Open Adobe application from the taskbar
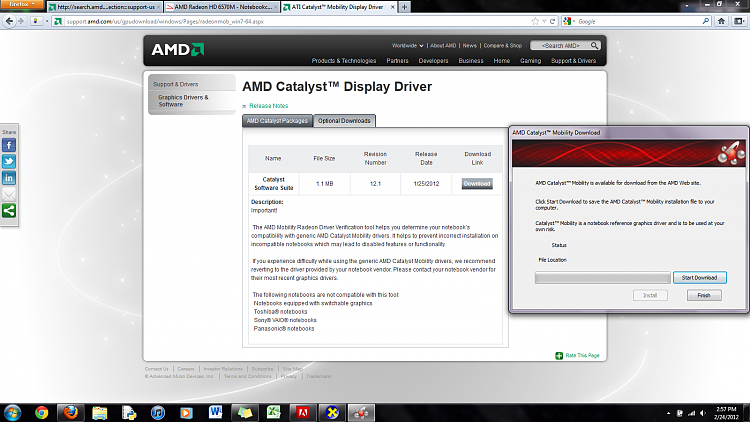 click(303, 412)
